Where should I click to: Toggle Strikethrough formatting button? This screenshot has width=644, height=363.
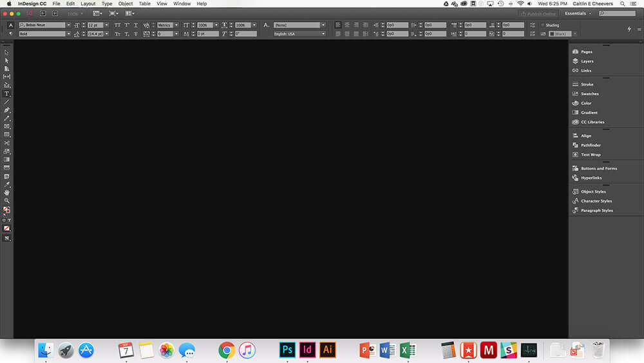tap(135, 34)
